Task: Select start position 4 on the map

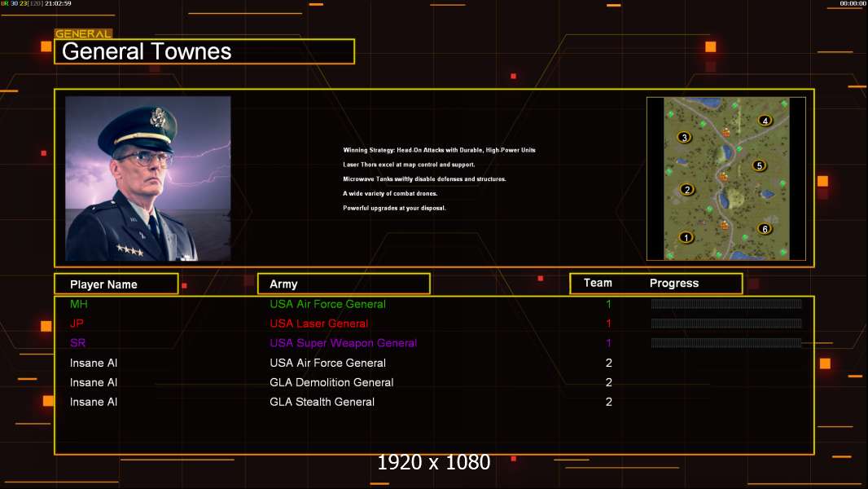Action: [765, 120]
